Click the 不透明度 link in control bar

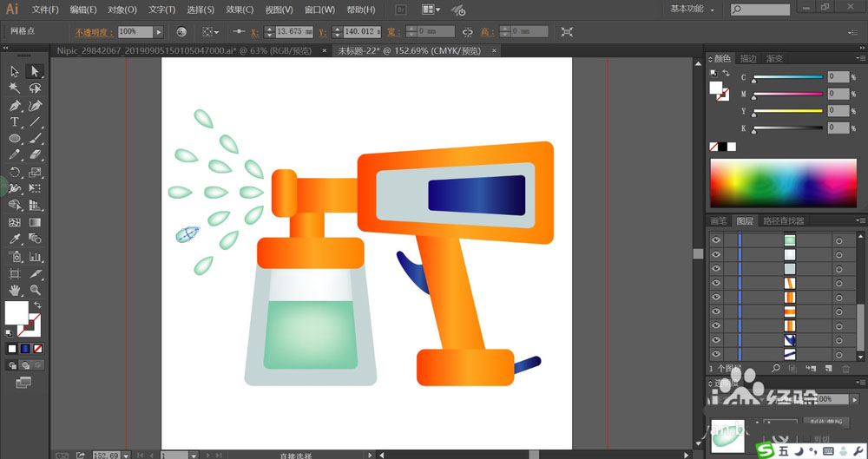[x=95, y=32]
